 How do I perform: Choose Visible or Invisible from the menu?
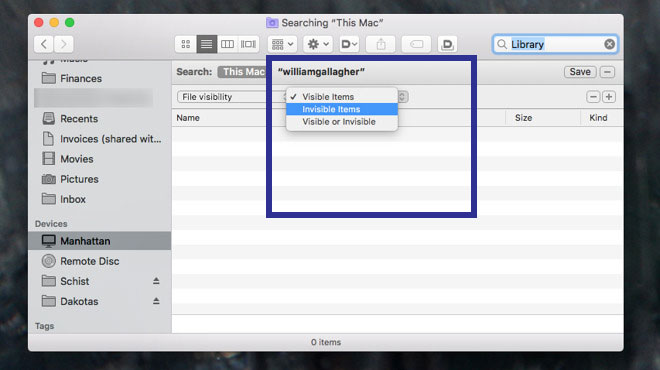coord(342,122)
